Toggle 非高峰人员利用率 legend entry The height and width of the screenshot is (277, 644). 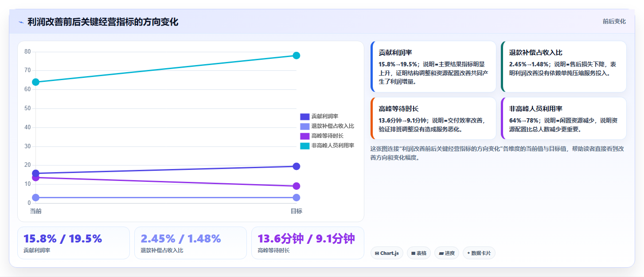(x=327, y=146)
